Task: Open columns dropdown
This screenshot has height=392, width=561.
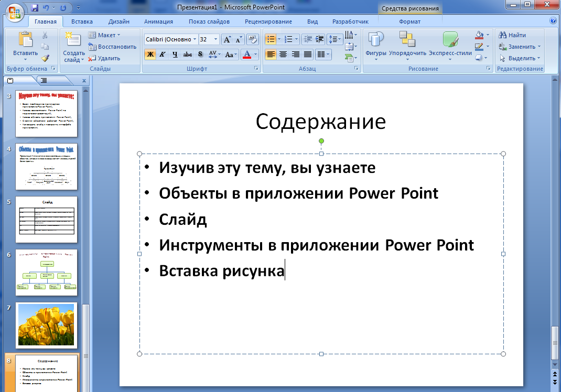Action: coord(323,55)
